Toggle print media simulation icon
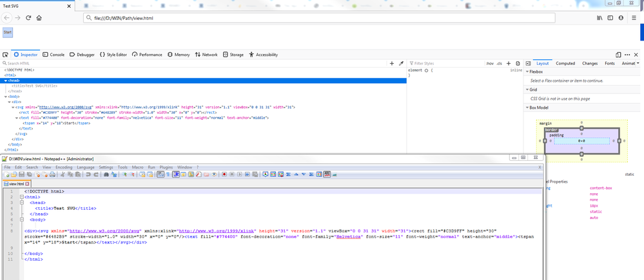Image resolution: width=644 pixels, height=280 pixels. click(x=518, y=64)
